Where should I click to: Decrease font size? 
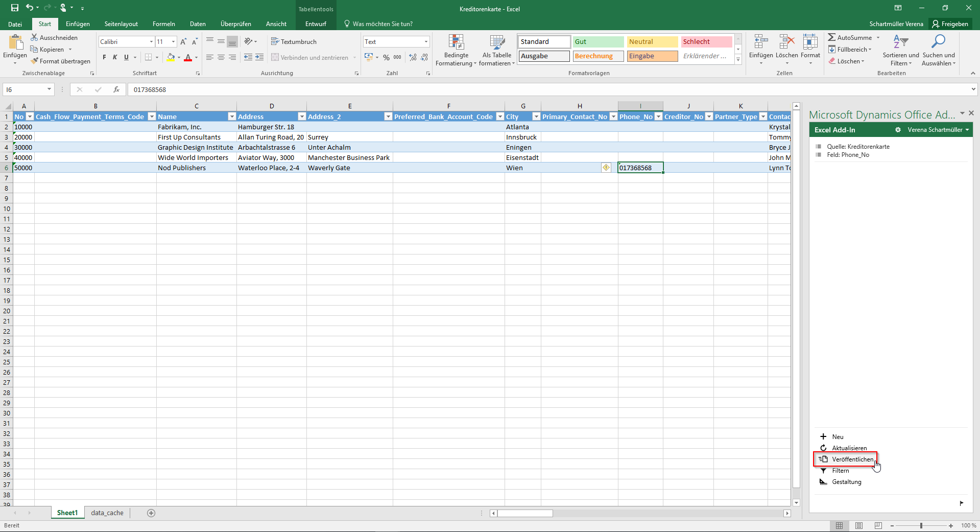pyautogui.click(x=195, y=41)
